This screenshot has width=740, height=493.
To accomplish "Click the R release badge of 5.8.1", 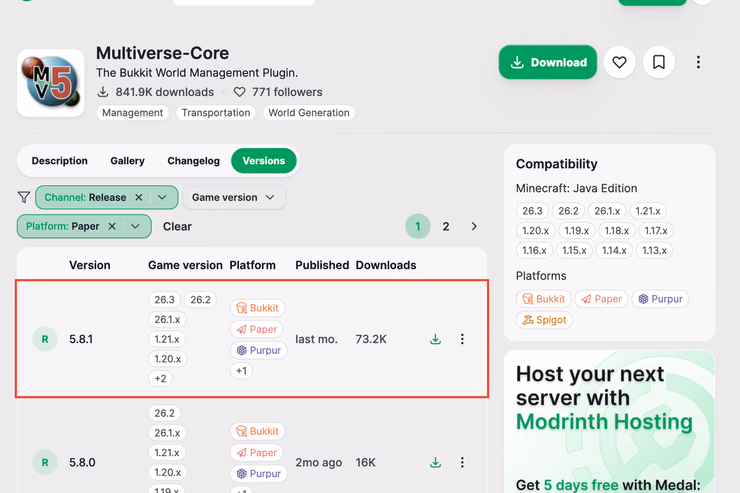I will coord(45,339).
